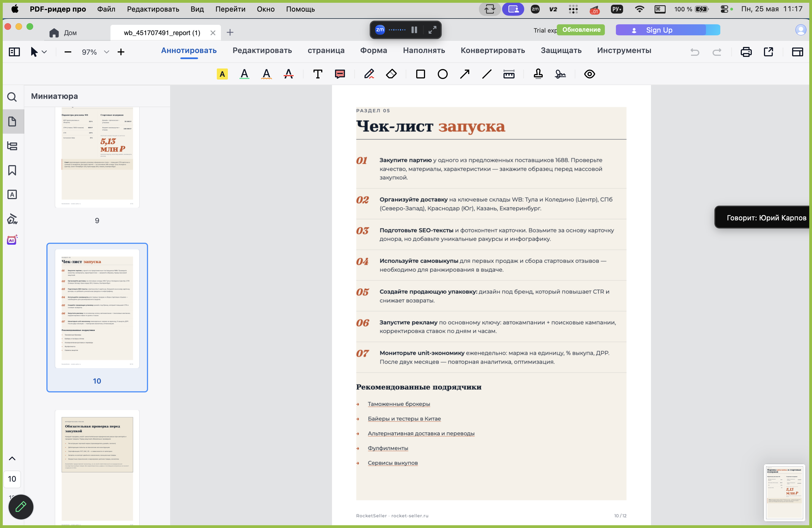Switch to the Конвертировать tab
The height and width of the screenshot is (528, 812).
click(493, 51)
